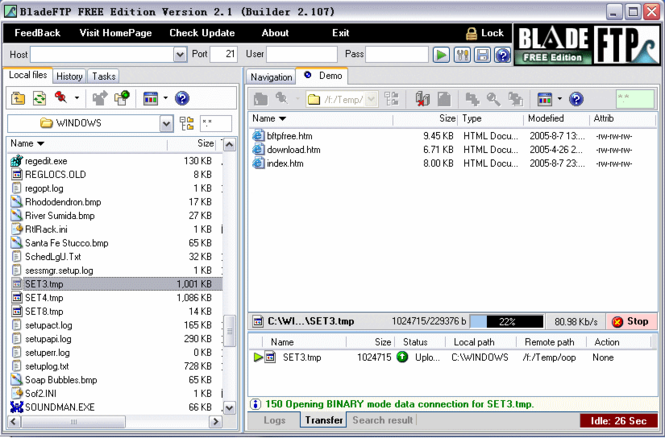Open the Host dropdown list

pos(180,55)
